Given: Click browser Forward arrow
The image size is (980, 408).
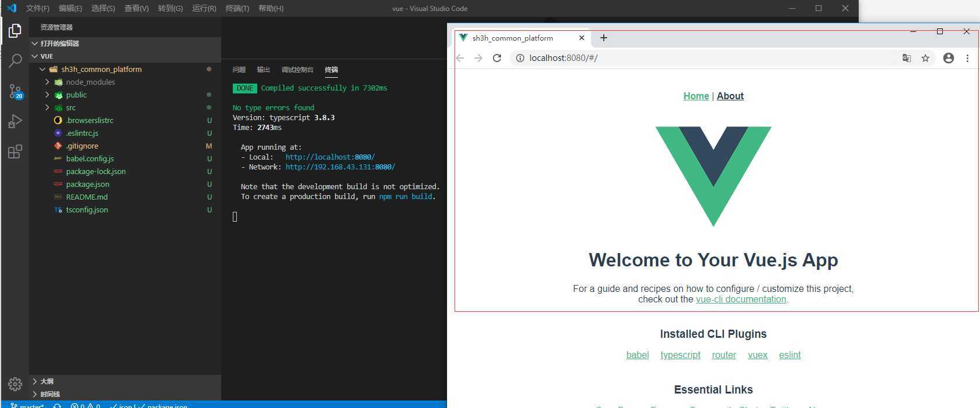Looking at the screenshot, I should pyautogui.click(x=478, y=58).
